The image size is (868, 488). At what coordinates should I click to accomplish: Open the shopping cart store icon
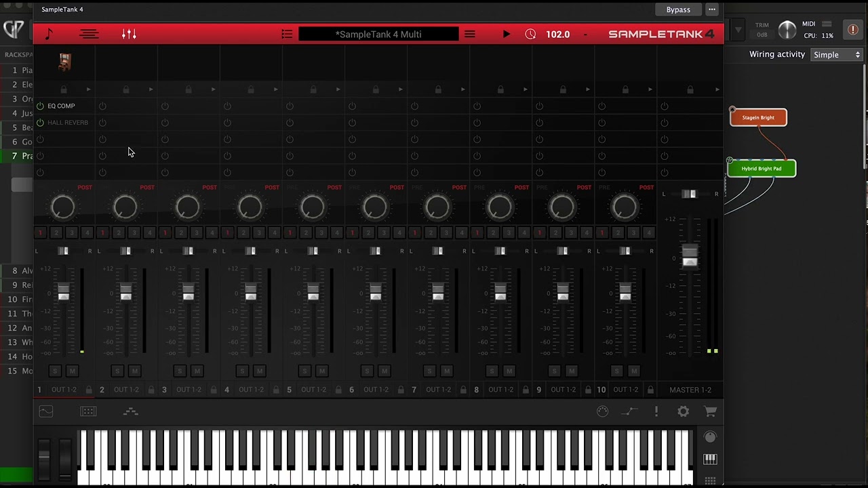point(710,411)
